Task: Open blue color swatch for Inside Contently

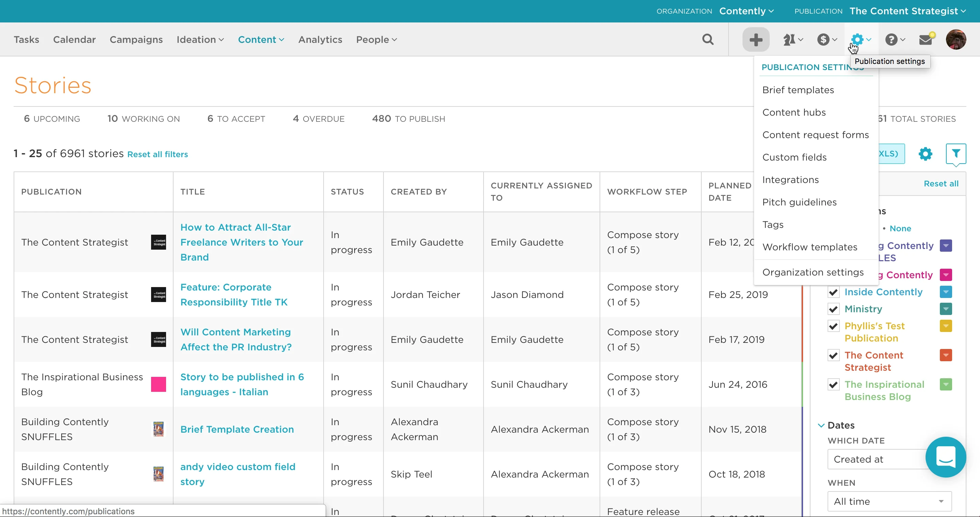Action: point(946,292)
